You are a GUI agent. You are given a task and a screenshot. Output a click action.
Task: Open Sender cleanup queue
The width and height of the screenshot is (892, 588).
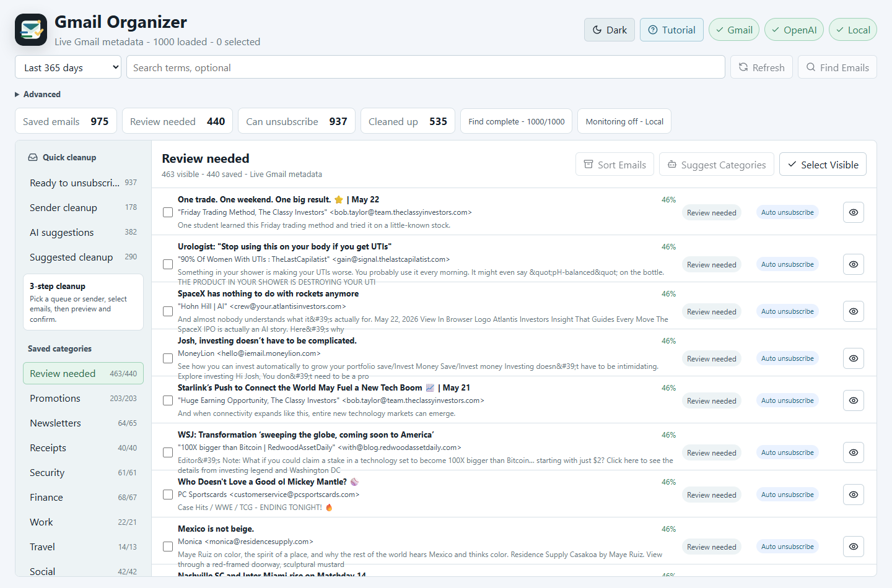(x=83, y=207)
